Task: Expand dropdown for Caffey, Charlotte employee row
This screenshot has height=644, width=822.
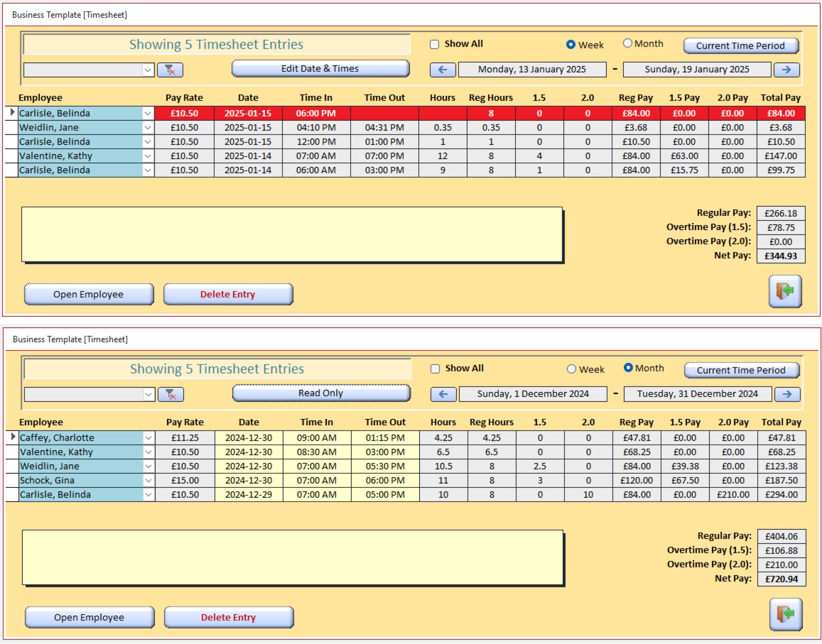Action: (x=149, y=438)
